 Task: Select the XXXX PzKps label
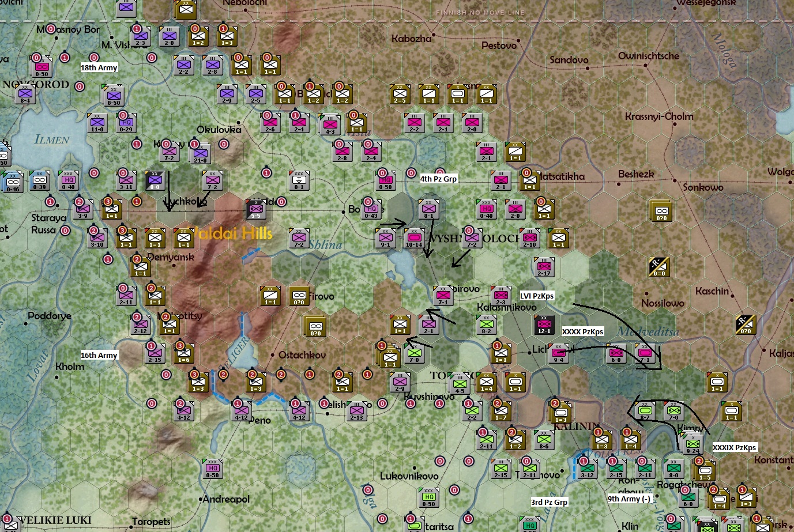[583, 331]
